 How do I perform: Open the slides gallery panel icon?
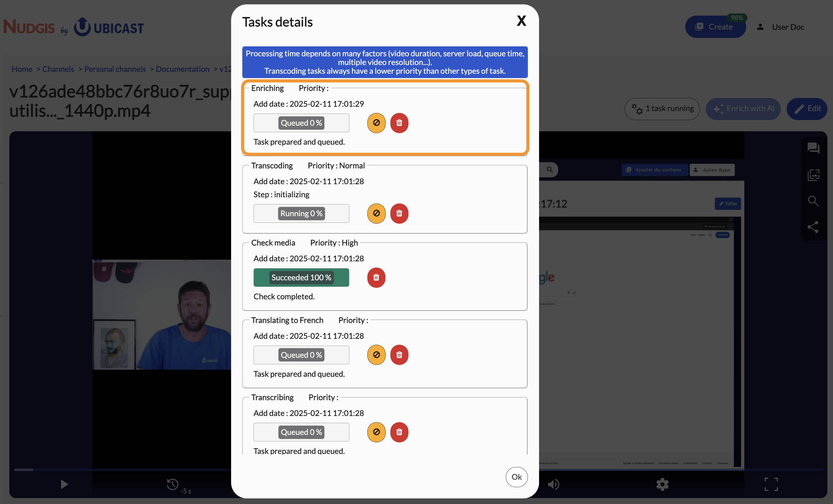pyautogui.click(x=813, y=175)
